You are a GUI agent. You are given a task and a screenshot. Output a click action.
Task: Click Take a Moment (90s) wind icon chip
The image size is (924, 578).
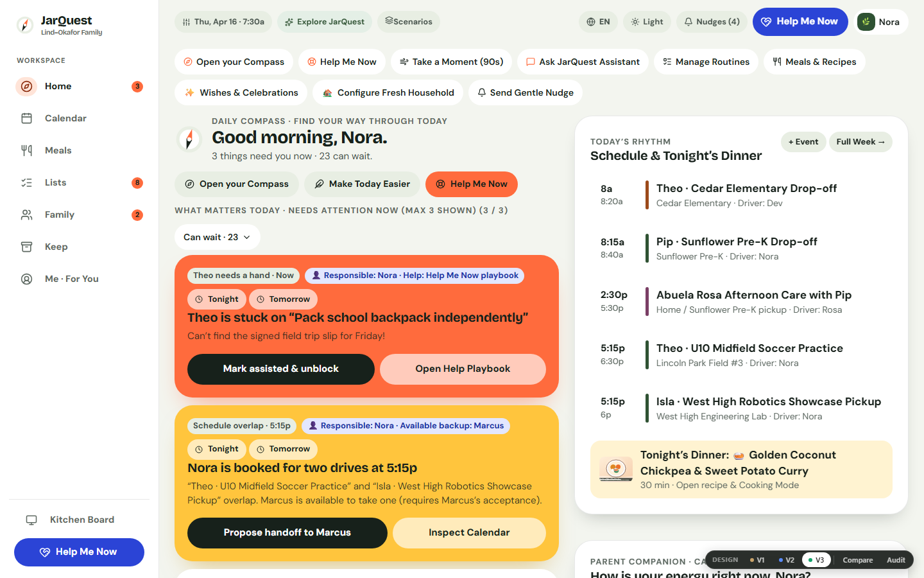[451, 62]
